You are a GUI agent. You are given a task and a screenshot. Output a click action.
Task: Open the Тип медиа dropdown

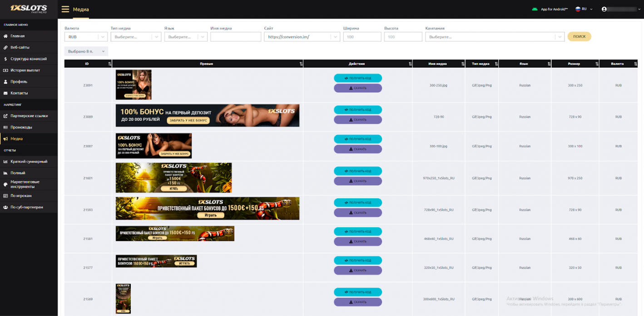[136, 37]
